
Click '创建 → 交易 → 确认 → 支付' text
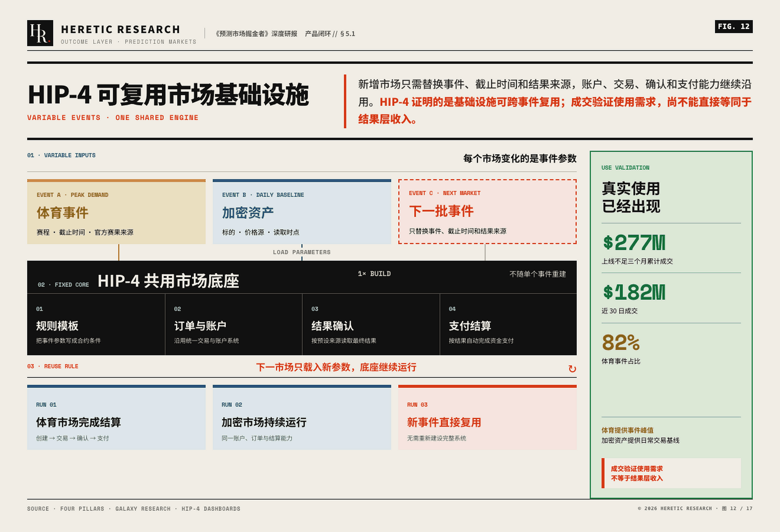click(73, 438)
